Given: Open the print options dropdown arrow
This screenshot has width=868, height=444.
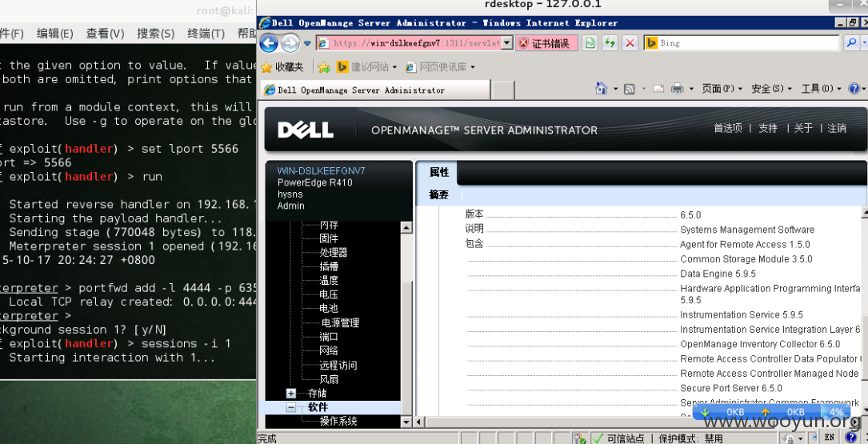Looking at the screenshot, I should (x=691, y=89).
